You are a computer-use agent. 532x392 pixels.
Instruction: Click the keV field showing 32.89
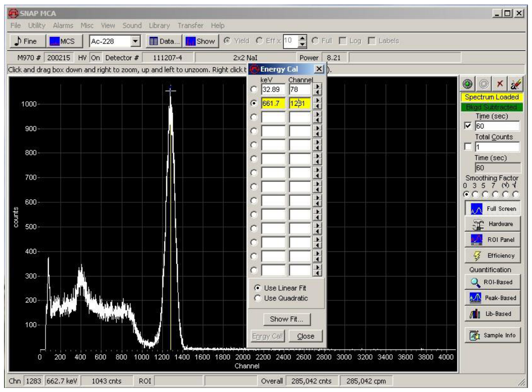point(273,90)
